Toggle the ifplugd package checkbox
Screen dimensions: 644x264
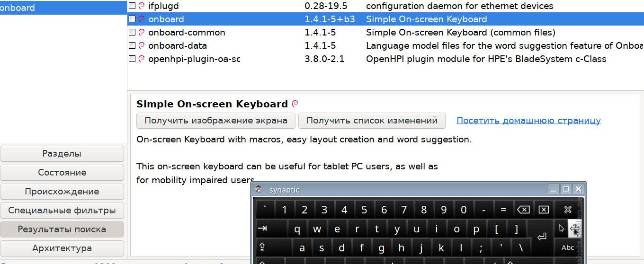coord(132,6)
